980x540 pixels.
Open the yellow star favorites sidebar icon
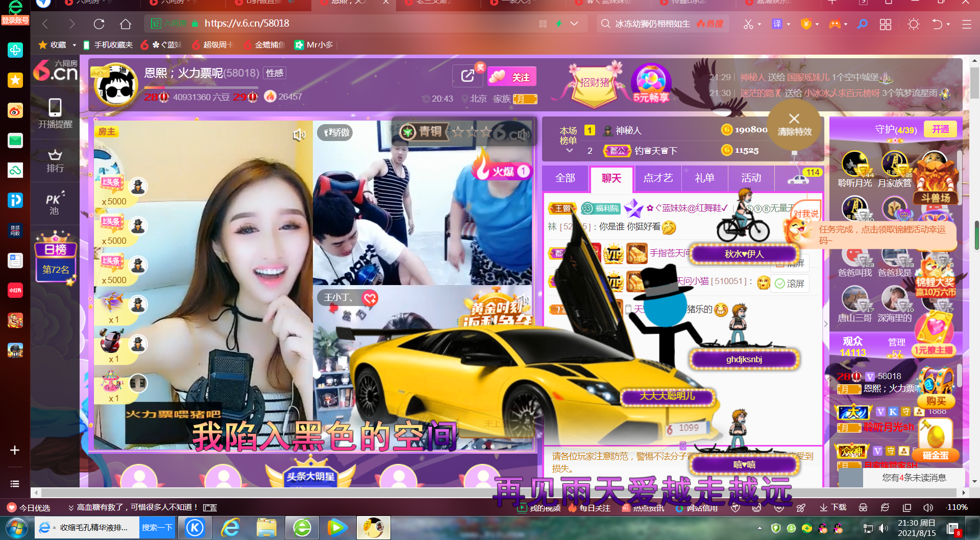click(15, 80)
